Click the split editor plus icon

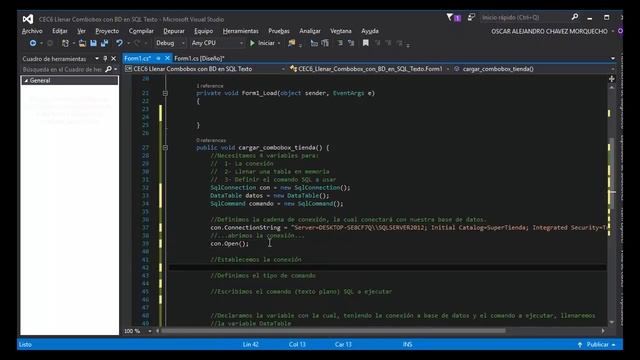tap(611, 79)
